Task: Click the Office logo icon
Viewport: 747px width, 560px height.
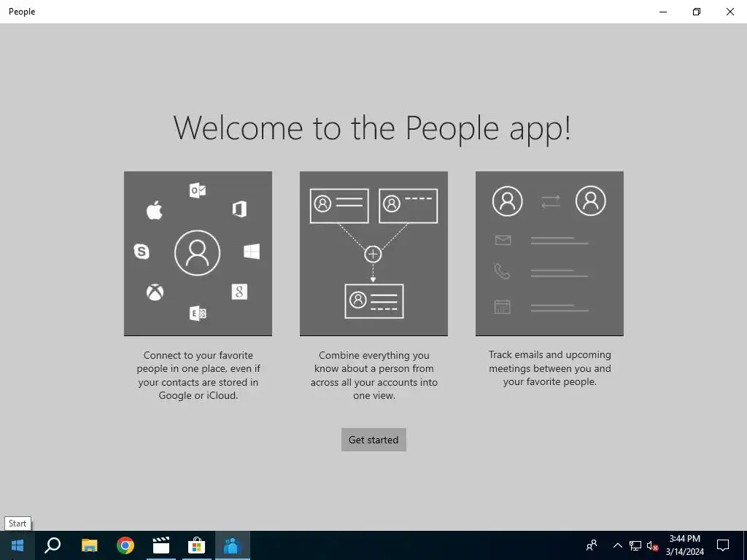Action: [239, 209]
